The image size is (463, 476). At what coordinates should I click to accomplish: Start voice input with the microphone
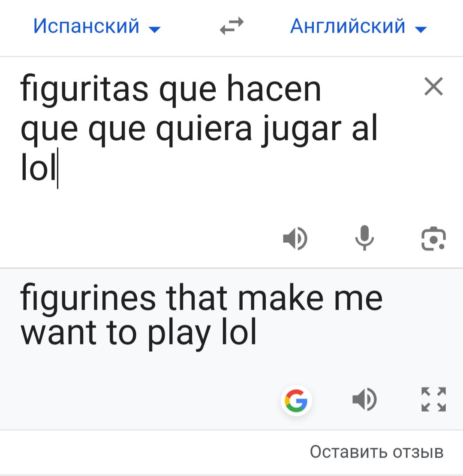pyautogui.click(x=364, y=238)
